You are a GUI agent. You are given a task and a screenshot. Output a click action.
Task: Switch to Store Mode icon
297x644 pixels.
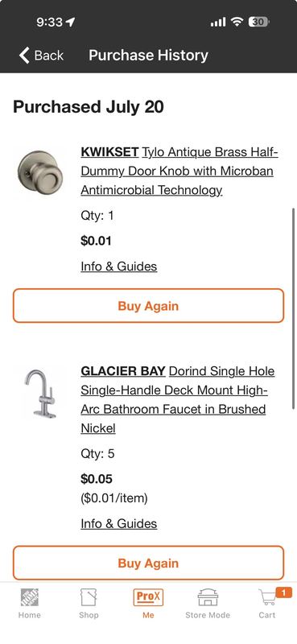[208, 597]
